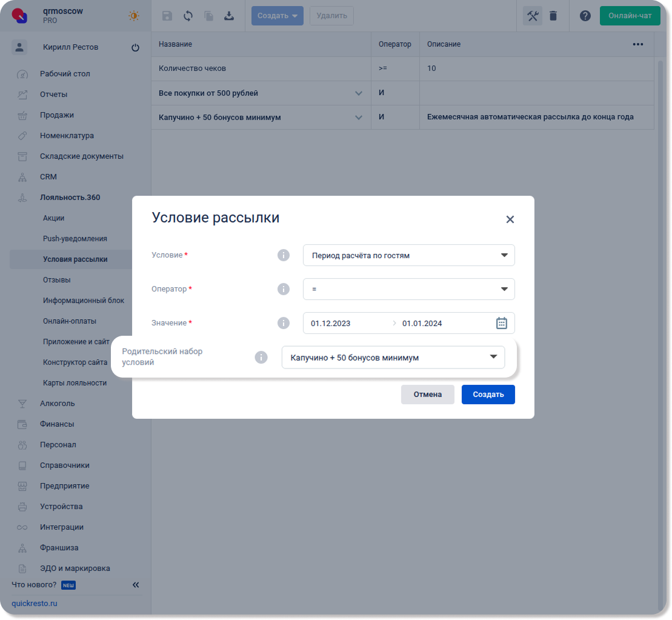
Task: Click the info icon next to Оператор
Action: [x=283, y=289]
